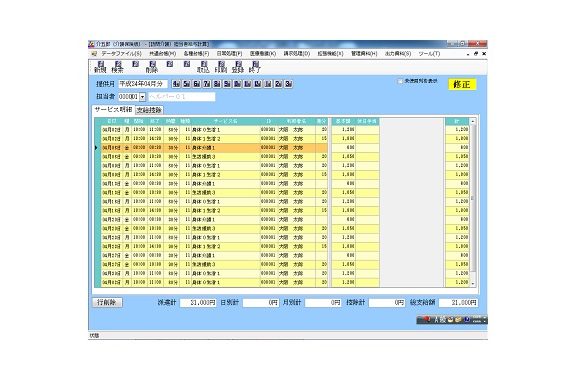Click the table scrollbar up arrow

click(473, 121)
